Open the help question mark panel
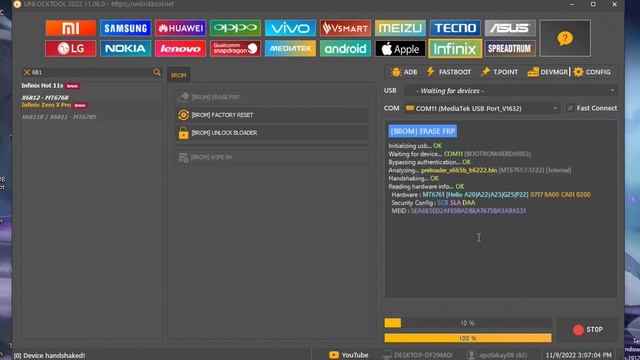Screen dimensions: 640x360 click(x=565, y=38)
